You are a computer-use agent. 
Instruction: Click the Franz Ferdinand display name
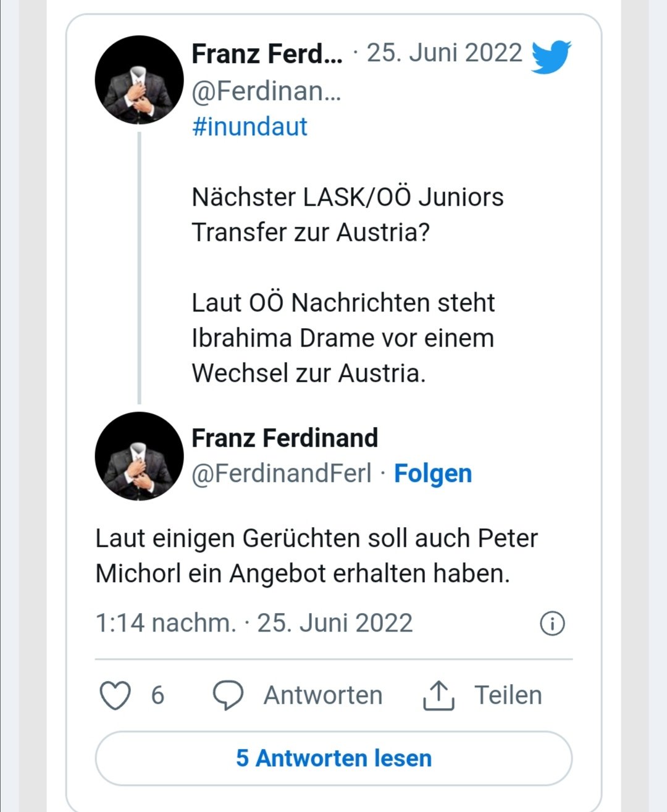click(x=285, y=438)
